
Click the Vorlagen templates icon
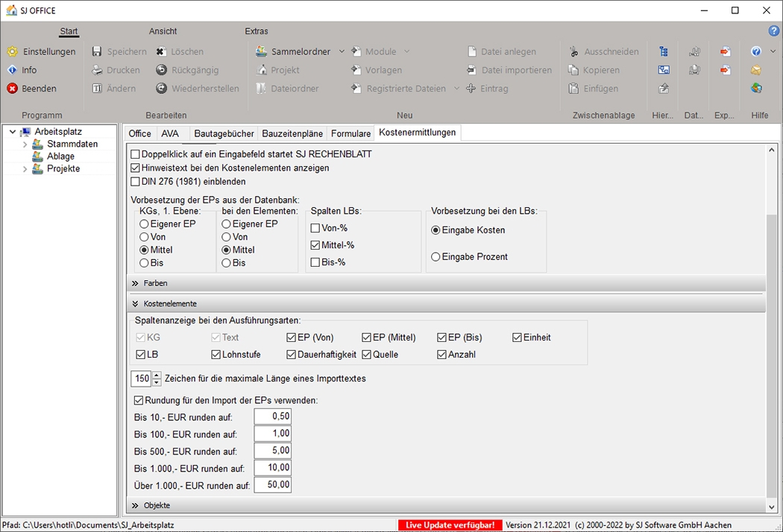[x=356, y=70]
